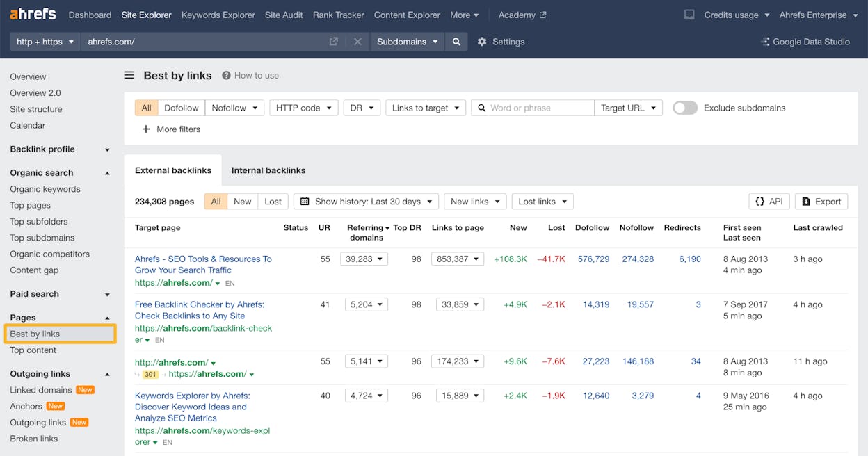Open Keywords Explorer in top navigation
Screen dimensions: 868x456
click(x=218, y=15)
